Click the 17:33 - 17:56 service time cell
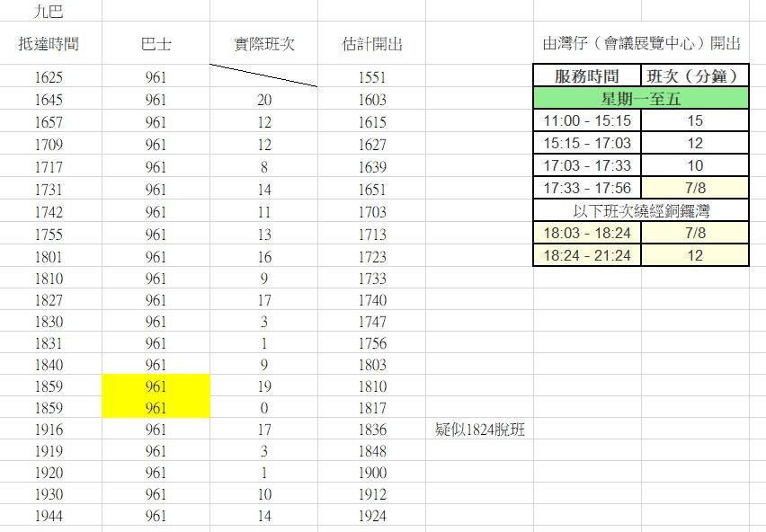This screenshot has width=766, height=532. 587,188
